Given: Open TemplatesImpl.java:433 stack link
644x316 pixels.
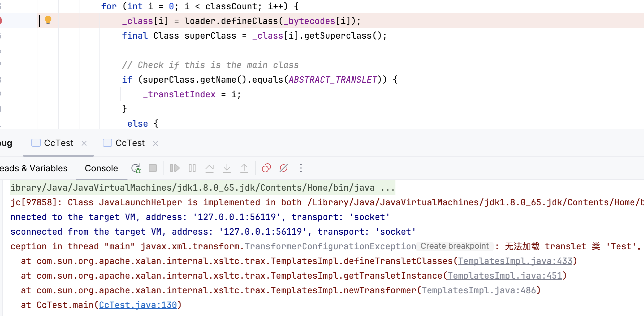Looking at the screenshot, I should click(x=515, y=261).
